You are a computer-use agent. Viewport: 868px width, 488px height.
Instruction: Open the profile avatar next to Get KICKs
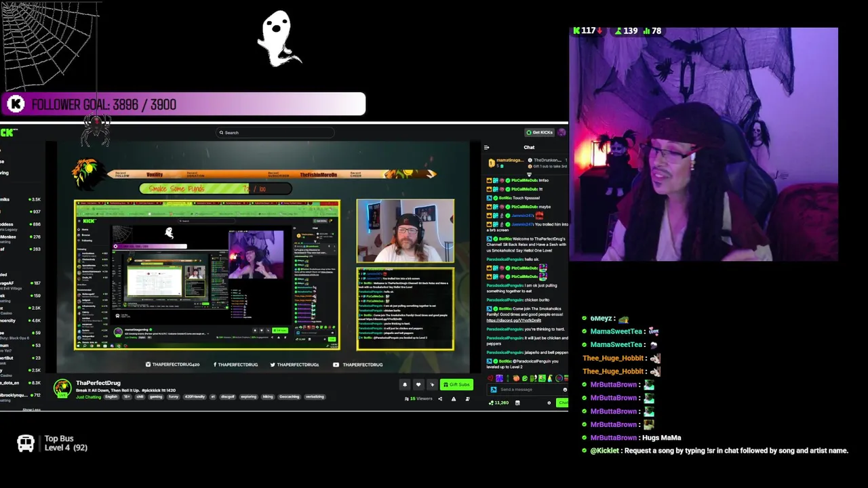(x=561, y=132)
